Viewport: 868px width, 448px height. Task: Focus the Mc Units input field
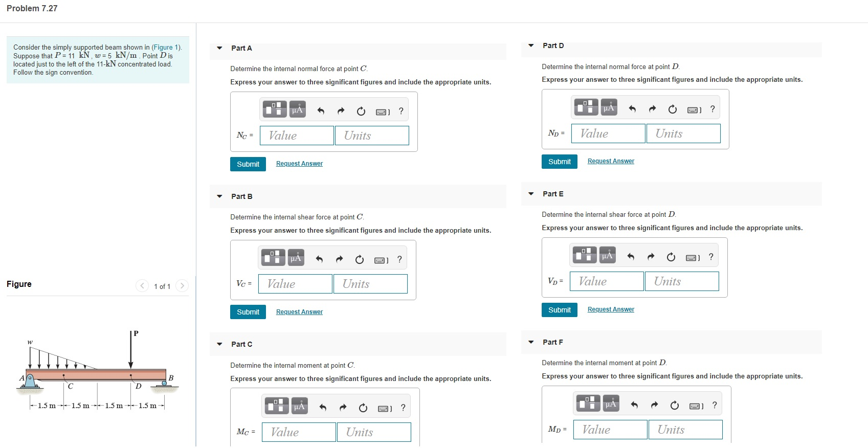tap(374, 432)
